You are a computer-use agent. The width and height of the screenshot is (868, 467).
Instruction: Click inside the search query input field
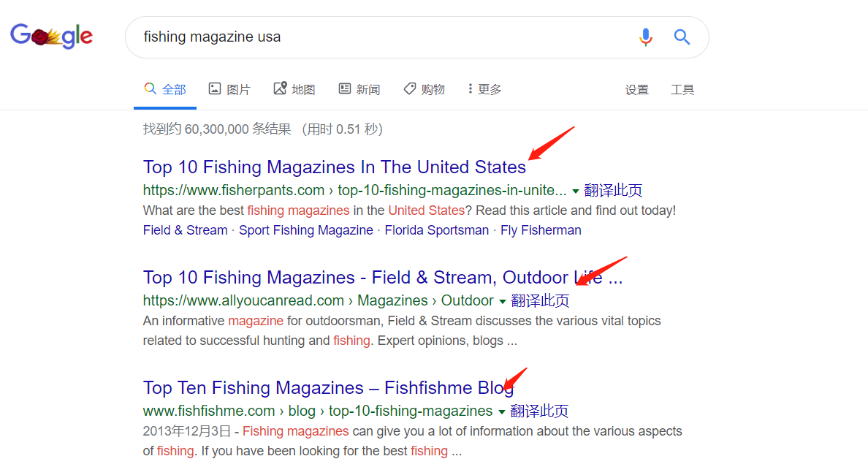pyautogui.click(x=382, y=37)
